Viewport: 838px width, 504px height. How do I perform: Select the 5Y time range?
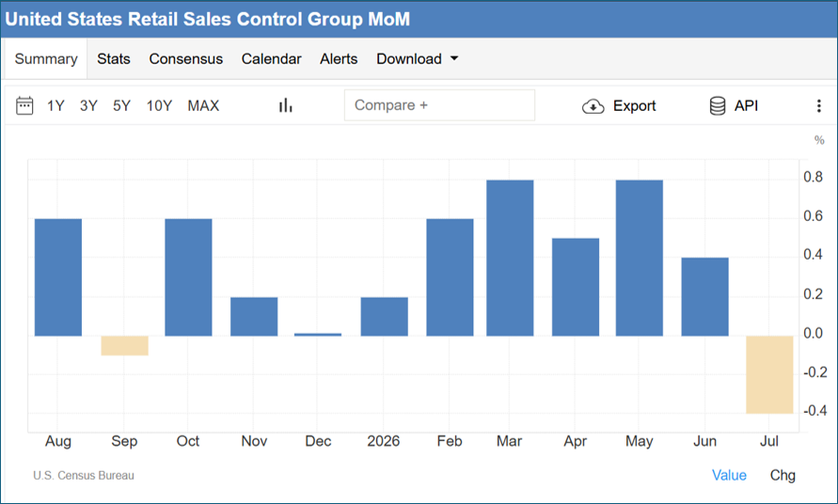pos(122,106)
